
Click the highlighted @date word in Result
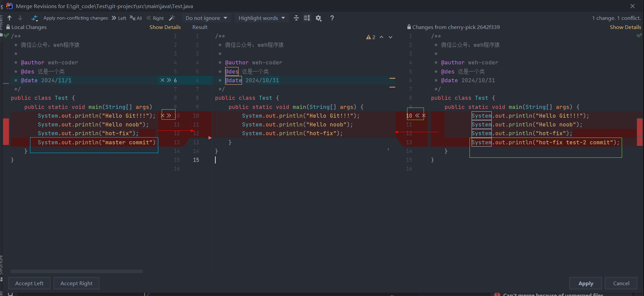pos(234,80)
